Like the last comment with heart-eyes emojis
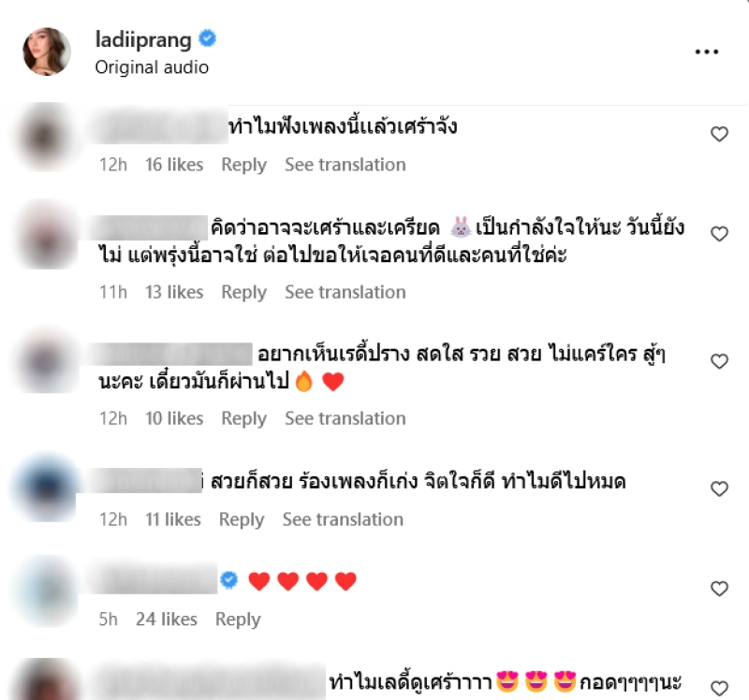This screenshot has width=749, height=700. tap(719, 688)
